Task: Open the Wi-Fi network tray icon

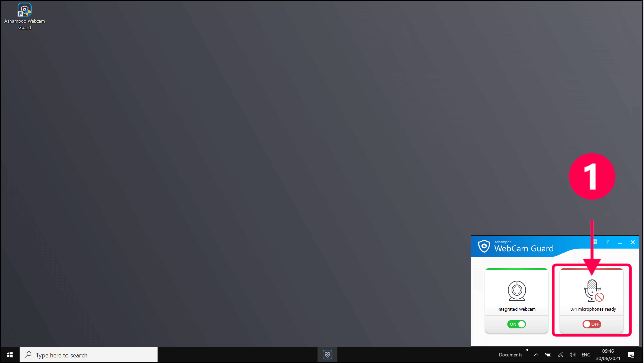Action: [560, 355]
